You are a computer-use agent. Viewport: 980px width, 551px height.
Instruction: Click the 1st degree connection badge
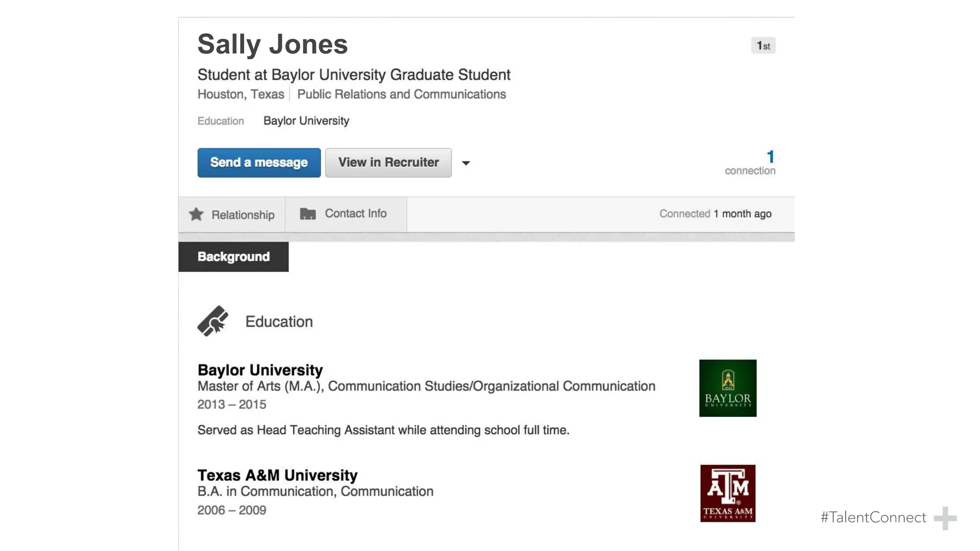[x=763, y=46]
